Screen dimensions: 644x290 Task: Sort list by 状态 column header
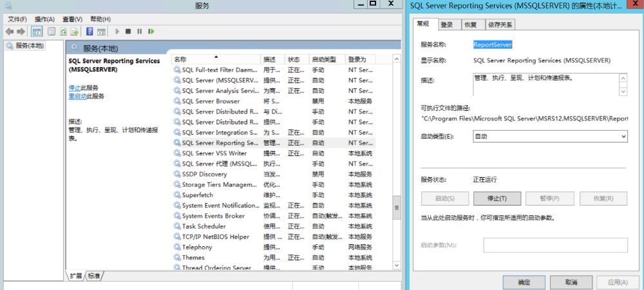[297, 59]
